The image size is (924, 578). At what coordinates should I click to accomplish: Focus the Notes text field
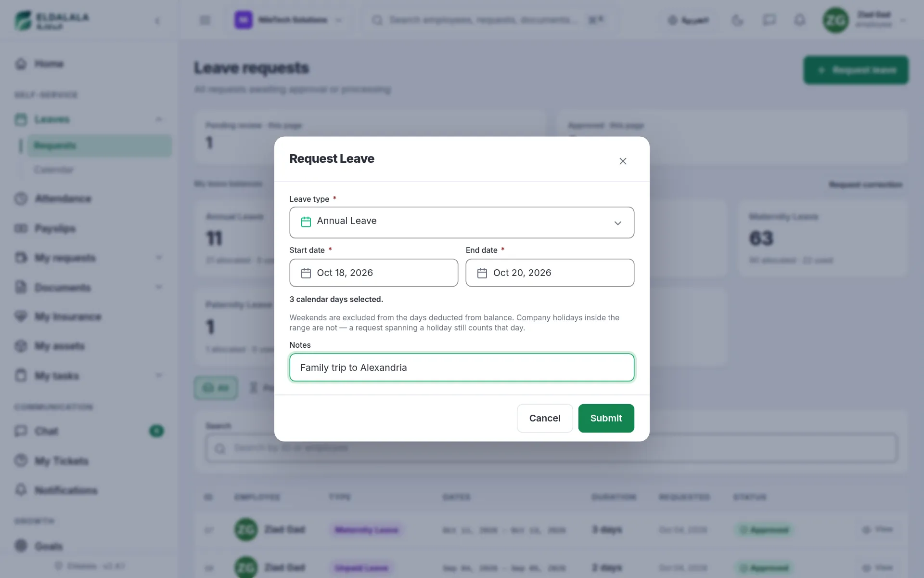point(462,368)
